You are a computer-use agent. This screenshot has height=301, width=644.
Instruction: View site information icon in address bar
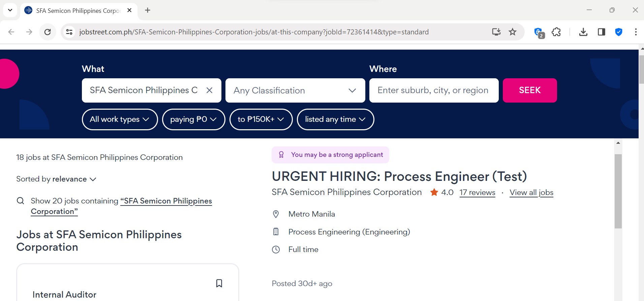pyautogui.click(x=69, y=32)
